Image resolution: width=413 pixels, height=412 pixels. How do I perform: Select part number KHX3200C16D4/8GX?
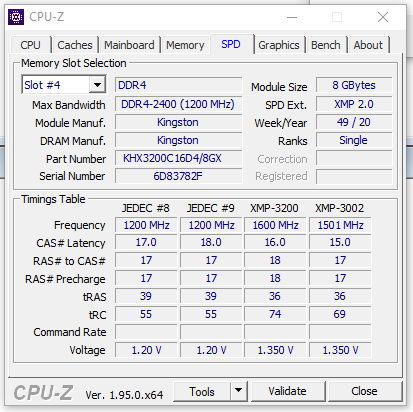click(x=179, y=158)
